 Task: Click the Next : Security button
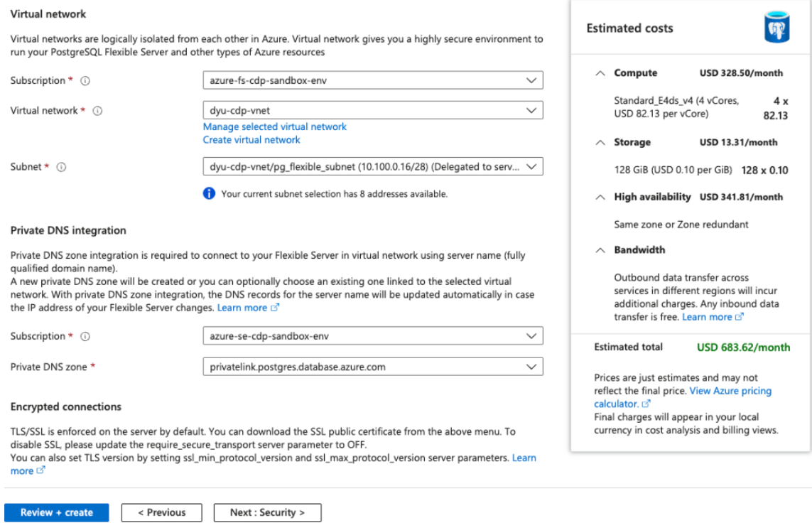coord(267,512)
